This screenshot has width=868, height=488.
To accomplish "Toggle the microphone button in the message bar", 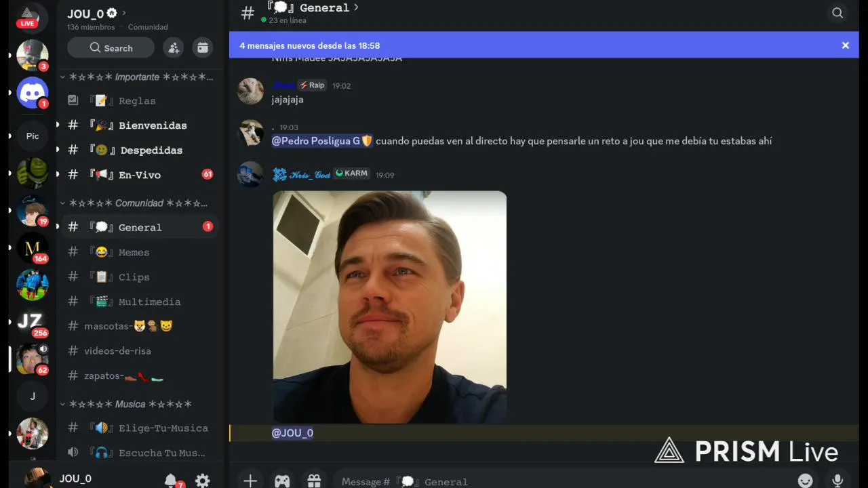I will point(837,481).
